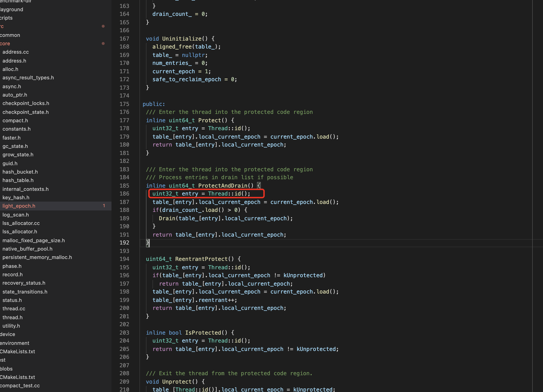The width and height of the screenshot is (543, 392).
Task: Expand the environment folder
Action: [x=15, y=343]
